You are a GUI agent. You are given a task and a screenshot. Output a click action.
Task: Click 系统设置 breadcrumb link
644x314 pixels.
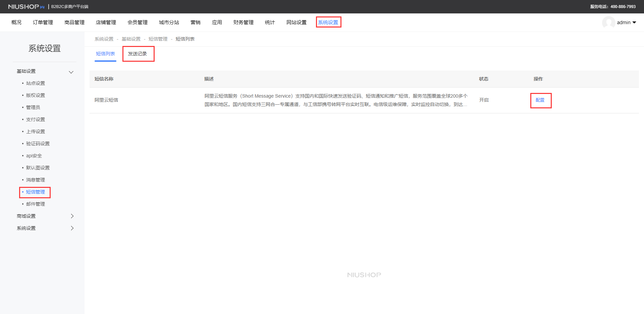pyautogui.click(x=104, y=39)
